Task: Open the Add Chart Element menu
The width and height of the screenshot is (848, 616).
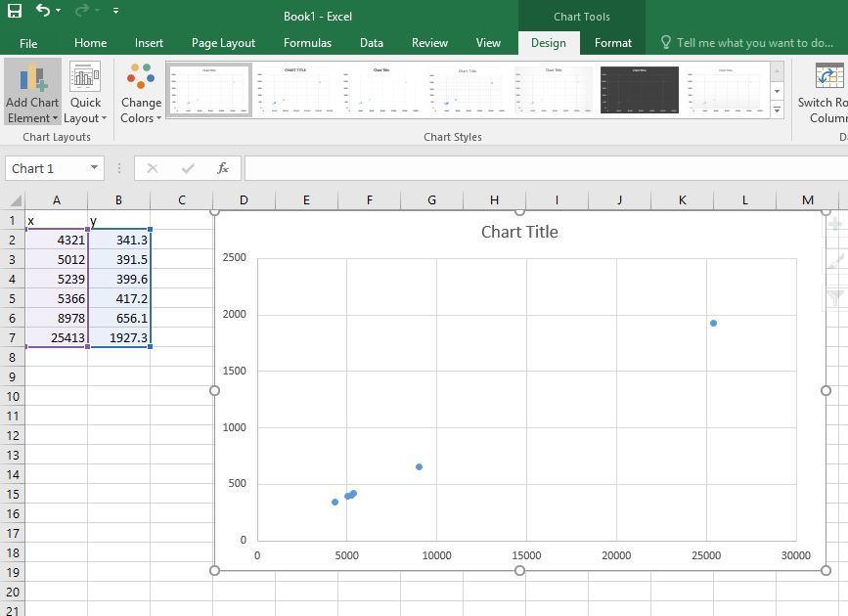Action: (x=32, y=93)
